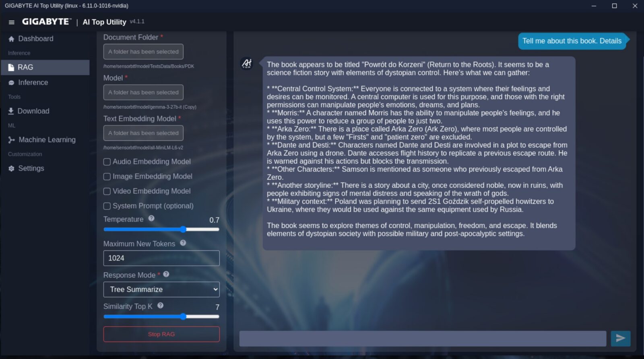Check the System Prompt (optional) box
This screenshot has height=359, width=644.
click(107, 206)
